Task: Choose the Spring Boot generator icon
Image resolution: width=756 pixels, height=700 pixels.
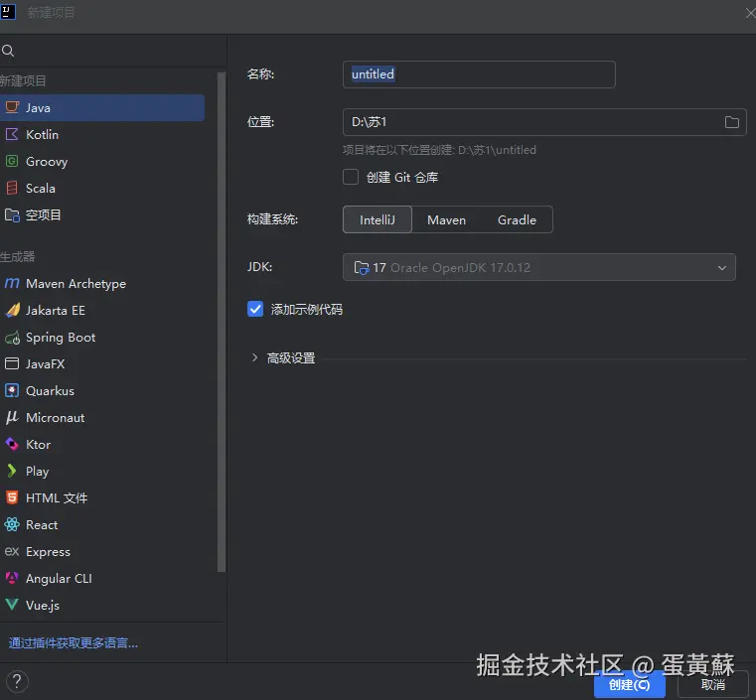Action: tap(13, 338)
